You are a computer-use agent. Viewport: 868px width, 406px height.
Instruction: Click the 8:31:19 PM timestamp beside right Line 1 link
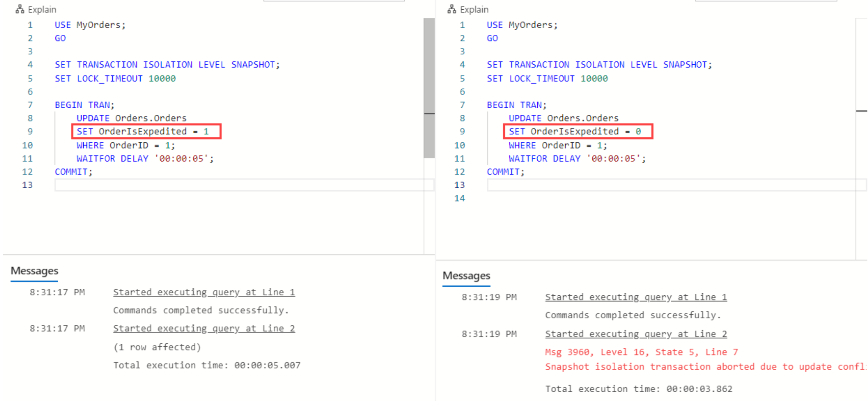489,297
